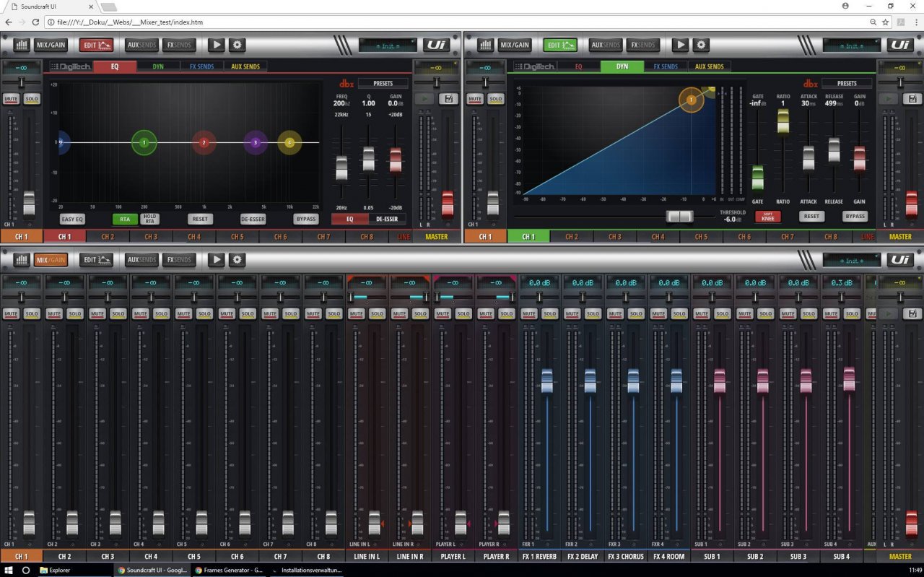Open Init snapshot display in EQ panel
Viewport: 924px width, 577px height.
(x=388, y=45)
